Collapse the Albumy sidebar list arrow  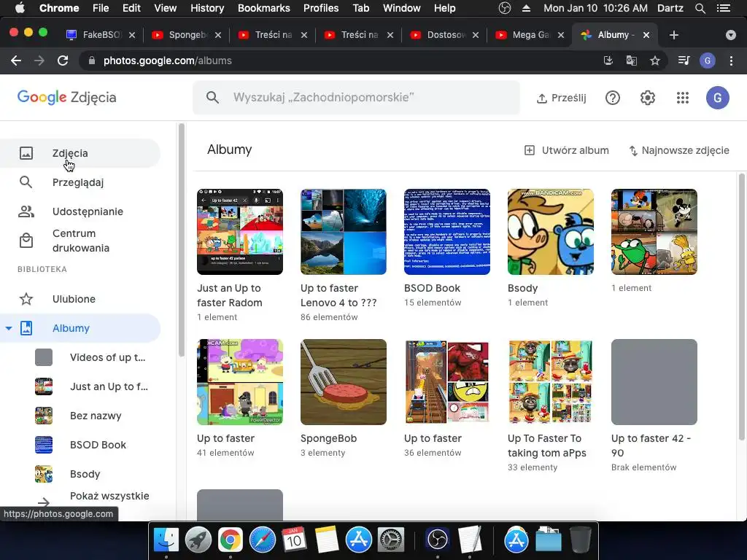coord(8,328)
